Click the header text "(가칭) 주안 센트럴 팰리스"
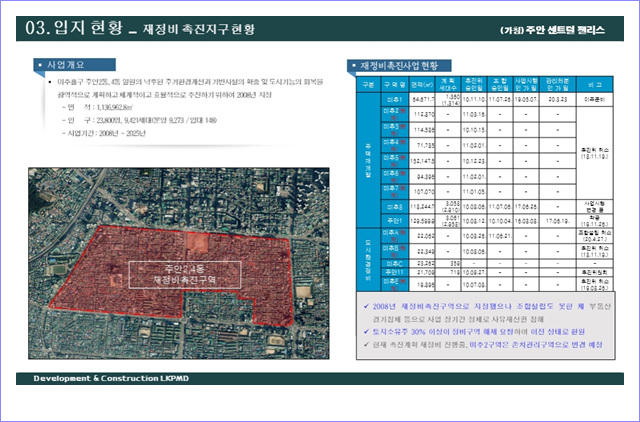Screen dimensions: 640x422 click(x=552, y=30)
